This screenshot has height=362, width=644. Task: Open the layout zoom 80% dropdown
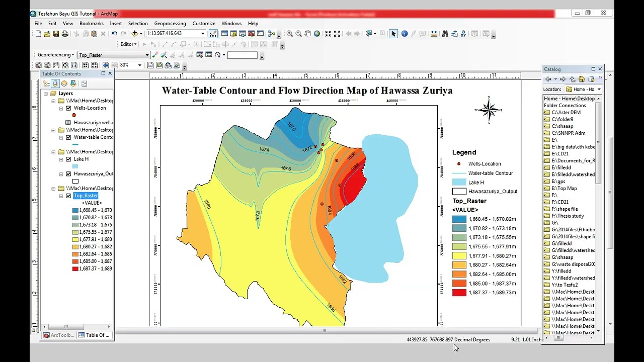[x=139, y=65]
